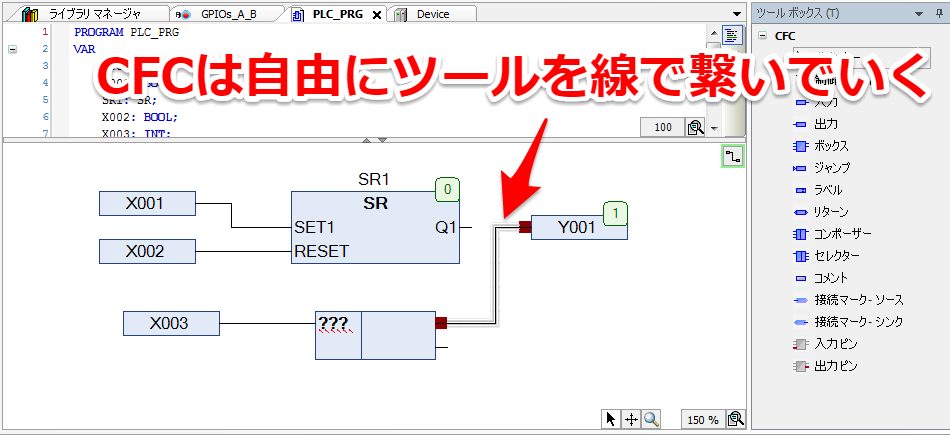Toggle the pan move tool

tap(631, 420)
